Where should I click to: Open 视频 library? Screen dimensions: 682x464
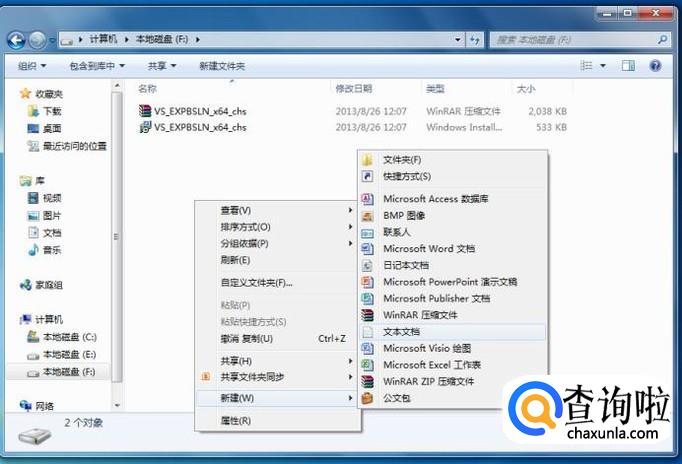click(x=45, y=198)
